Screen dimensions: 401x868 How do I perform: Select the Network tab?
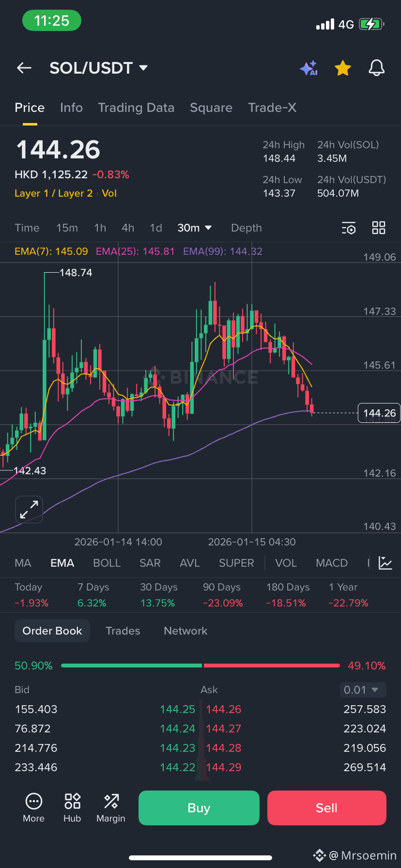point(185,631)
